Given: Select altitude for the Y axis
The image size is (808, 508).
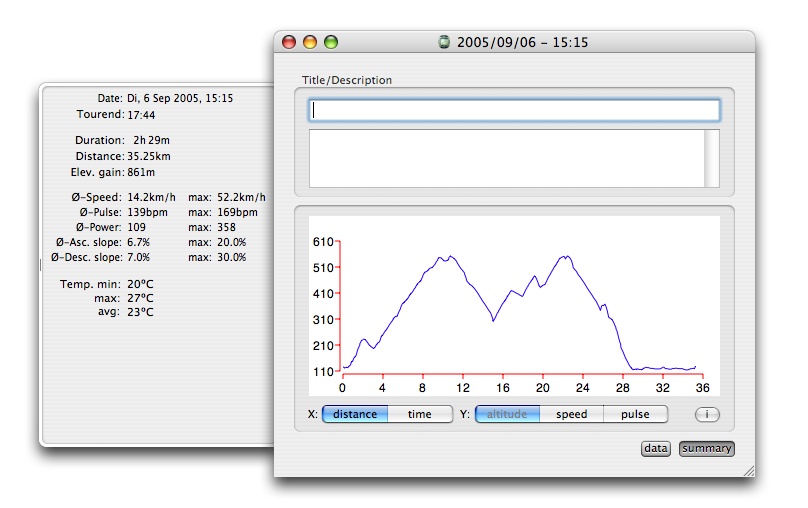Looking at the screenshot, I should pos(507,414).
